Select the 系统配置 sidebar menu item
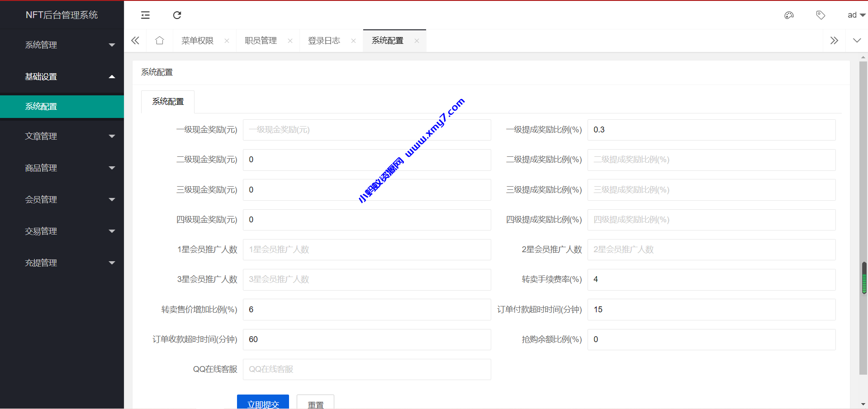The image size is (868, 409). point(62,106)
